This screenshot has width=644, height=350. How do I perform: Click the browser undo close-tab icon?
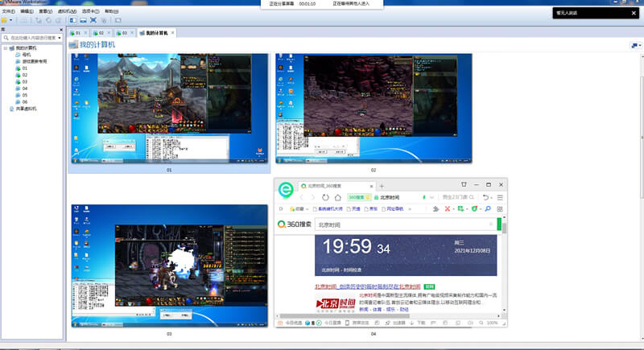[485, 197]
